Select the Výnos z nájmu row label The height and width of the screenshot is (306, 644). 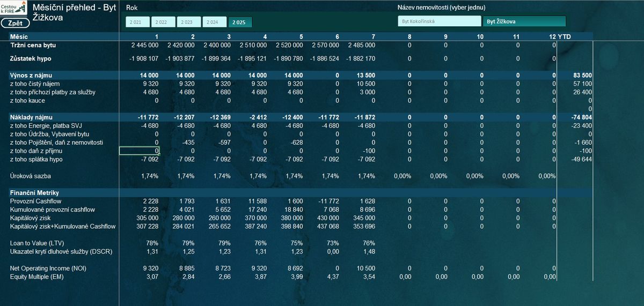click(32, 76)
